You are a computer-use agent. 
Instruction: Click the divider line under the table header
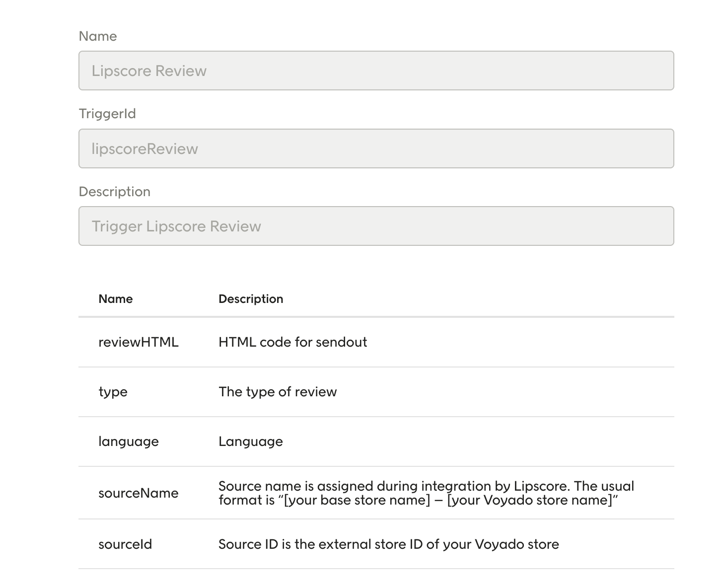tap(376, 315)
